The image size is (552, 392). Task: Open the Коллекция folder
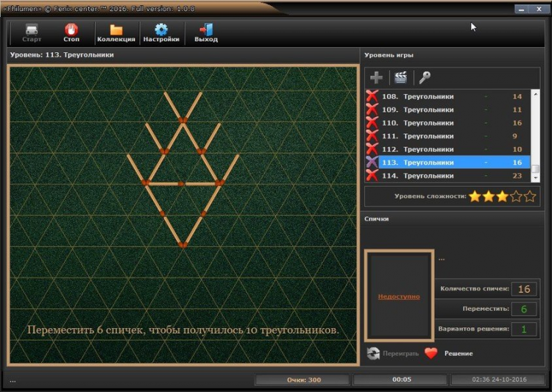(x=116, y=33)
